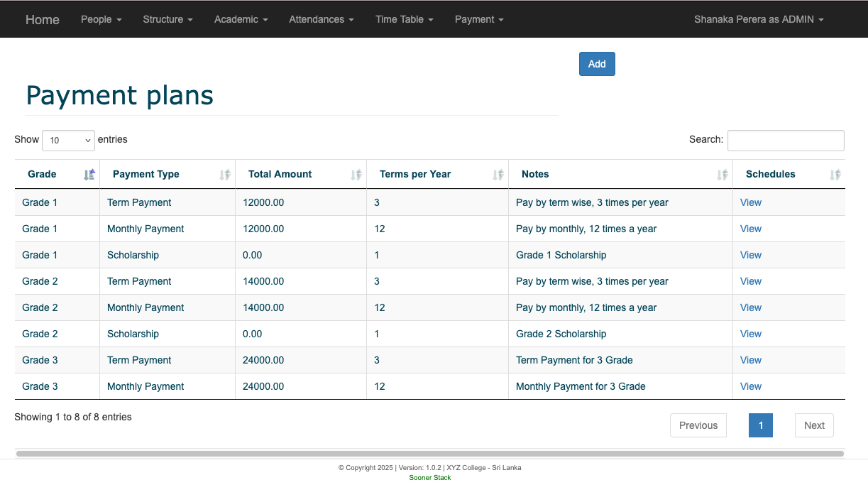Viewport: 868px width, 502px height.
Task: Click the Grade column sort icon
Action: (x=89, y=175)
